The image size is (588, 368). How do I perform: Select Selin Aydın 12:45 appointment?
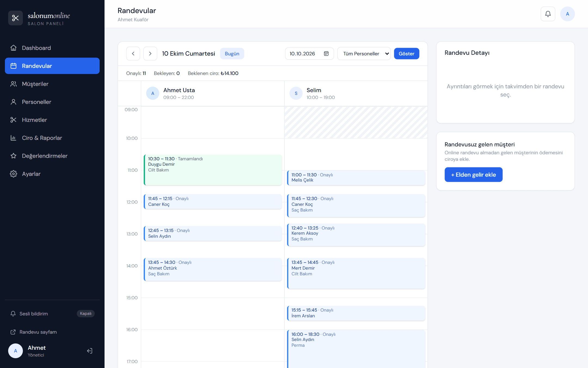(213, 234)
